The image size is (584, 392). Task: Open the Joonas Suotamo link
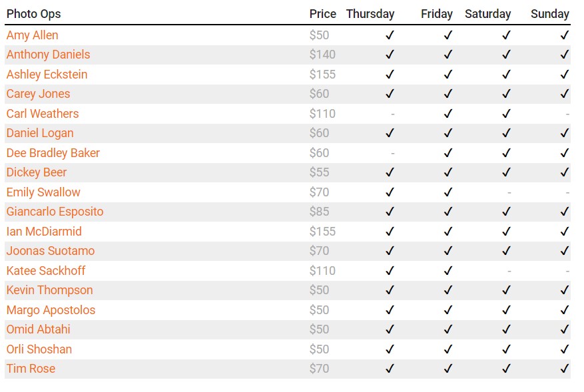[51, 251]
